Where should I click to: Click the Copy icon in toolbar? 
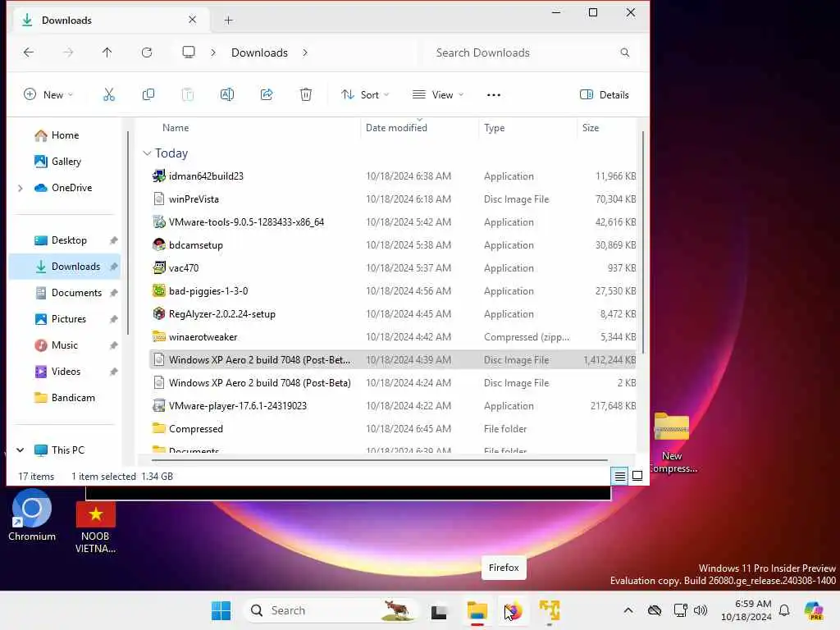pos(148,95)
